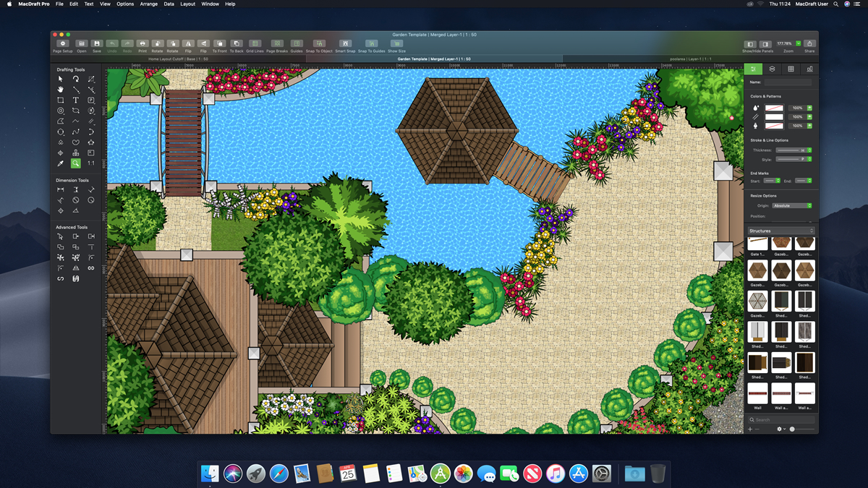Open the Start end mark dropdown
The height and width of the screenshot is (488, 868).
click(772, 181)
